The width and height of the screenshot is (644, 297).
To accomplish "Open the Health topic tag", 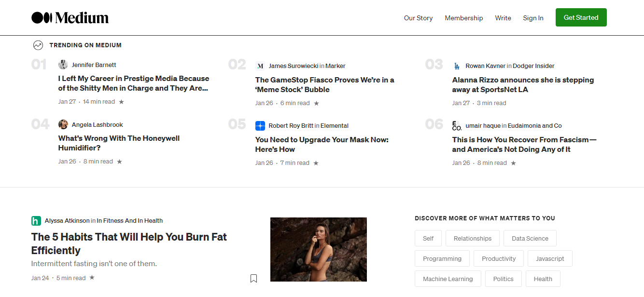I will tap(543, 279).
